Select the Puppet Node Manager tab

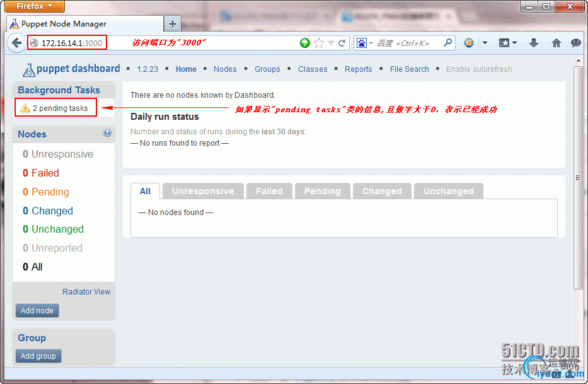[85, 24]
